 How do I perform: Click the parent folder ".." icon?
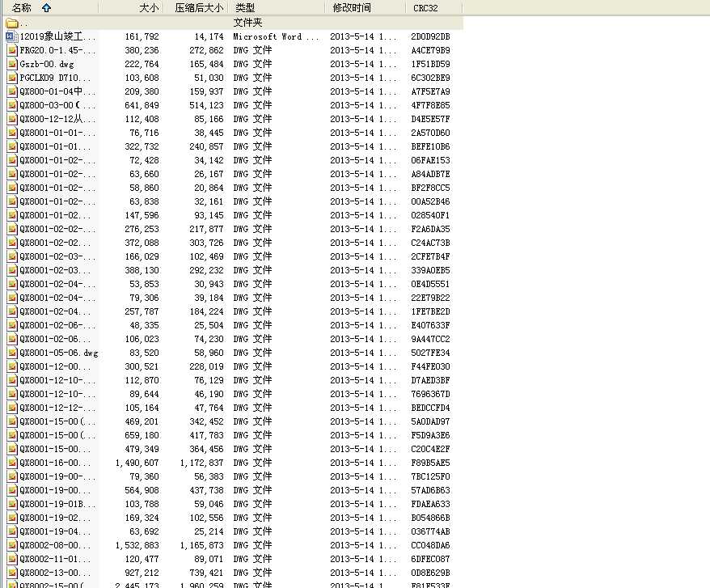[x=12, y=23]
